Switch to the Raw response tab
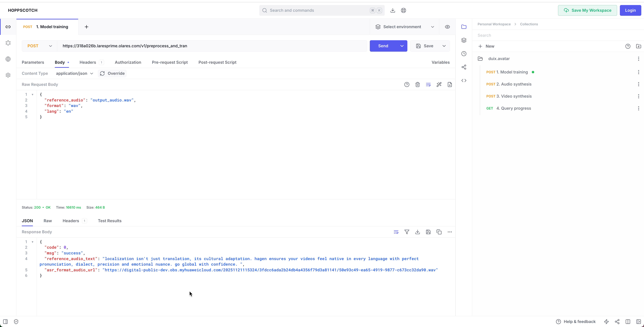The height and width of the screenshot is (327, 644). [x=47, y=221]
